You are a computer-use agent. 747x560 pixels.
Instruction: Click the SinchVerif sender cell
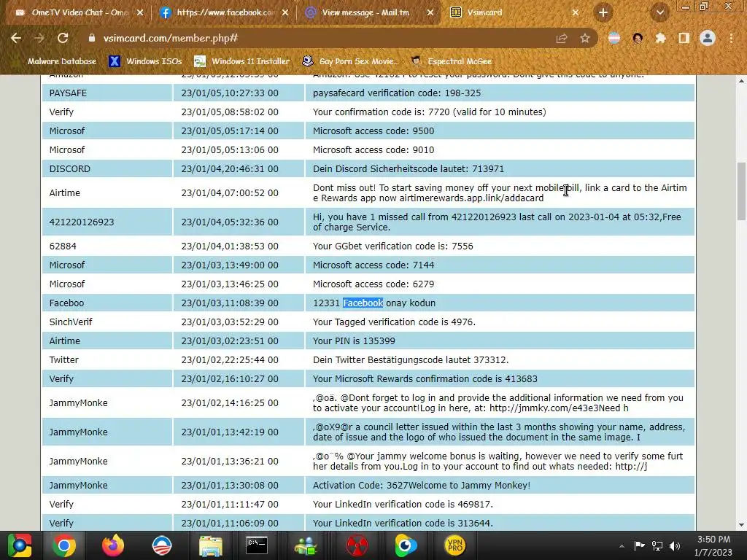tap(107, 322)
